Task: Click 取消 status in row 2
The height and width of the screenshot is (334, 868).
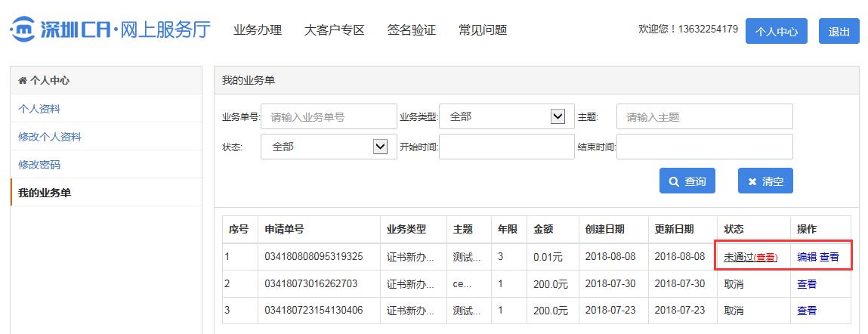Action: 734,284
